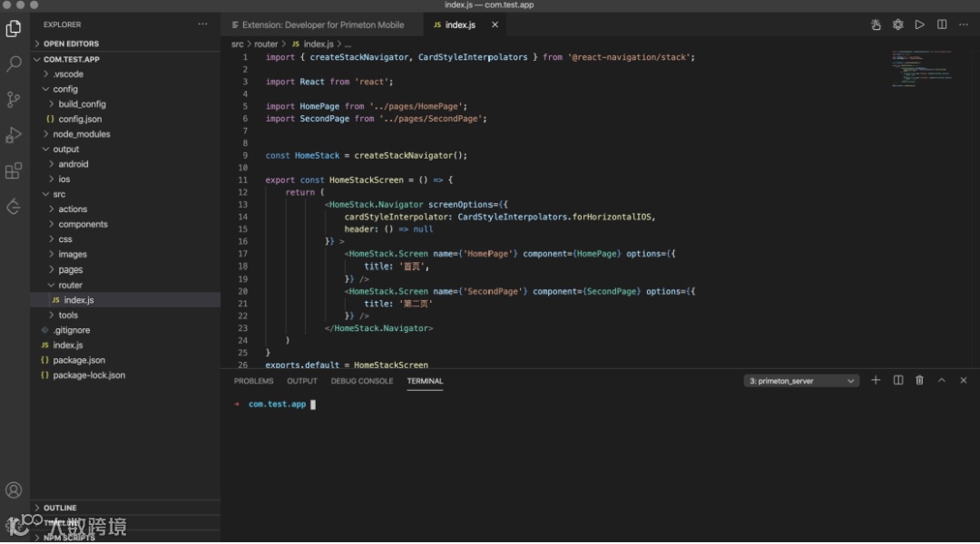Open the Search view in activity bar
Screen dimensions: 980x544
point(14,63)
